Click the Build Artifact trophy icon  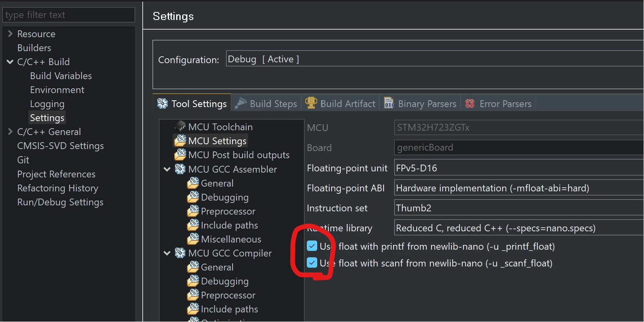pos(311,103)
